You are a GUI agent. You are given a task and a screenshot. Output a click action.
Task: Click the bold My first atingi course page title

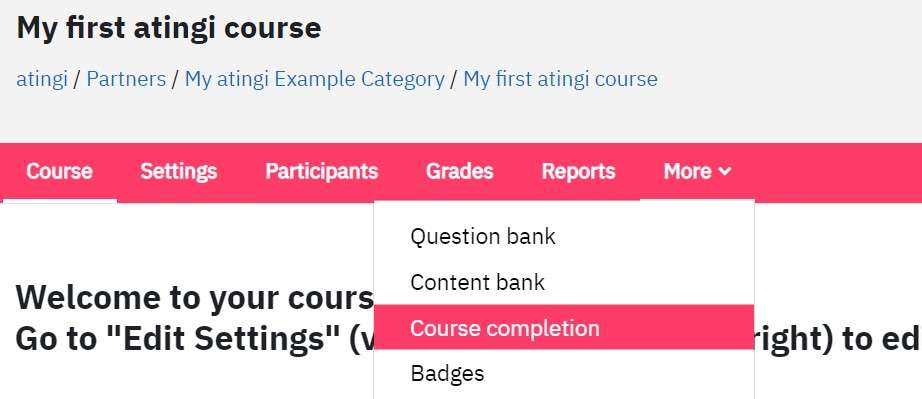[169, 28]
